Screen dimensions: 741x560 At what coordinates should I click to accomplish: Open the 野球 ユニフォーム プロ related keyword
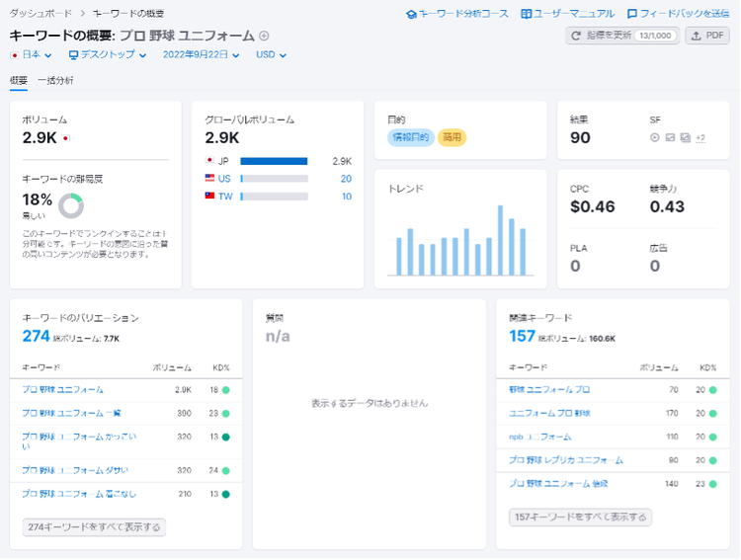pyautogui.click(x=549, y=390)
